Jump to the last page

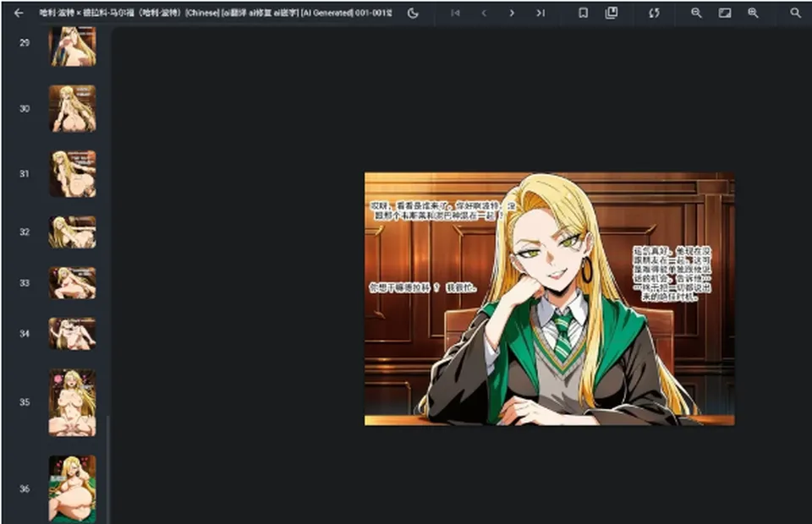tap(540, 13)
